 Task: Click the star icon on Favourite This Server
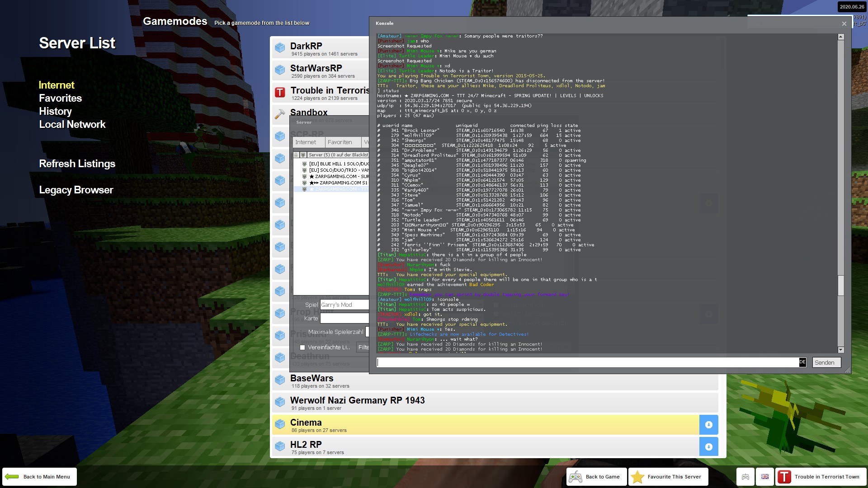point(637,477)
